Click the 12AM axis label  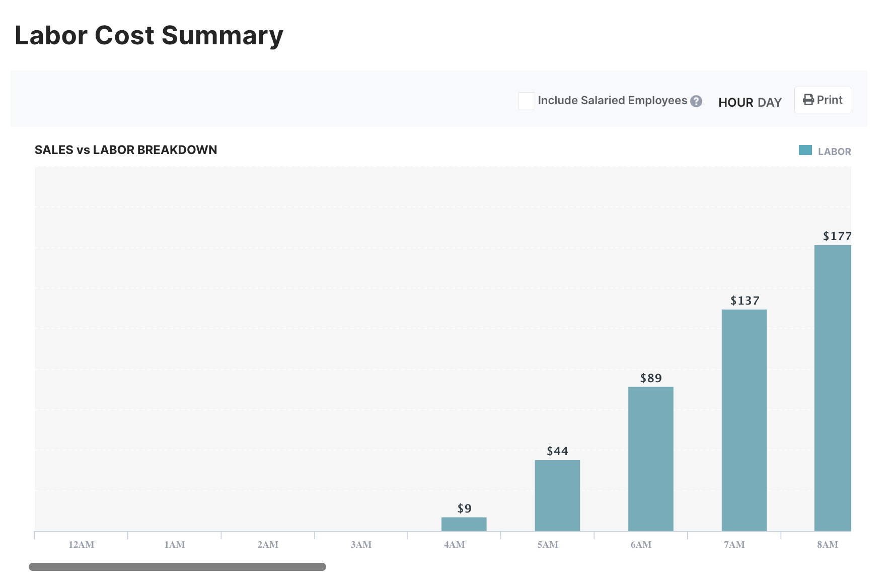click(x=81, y=544)
